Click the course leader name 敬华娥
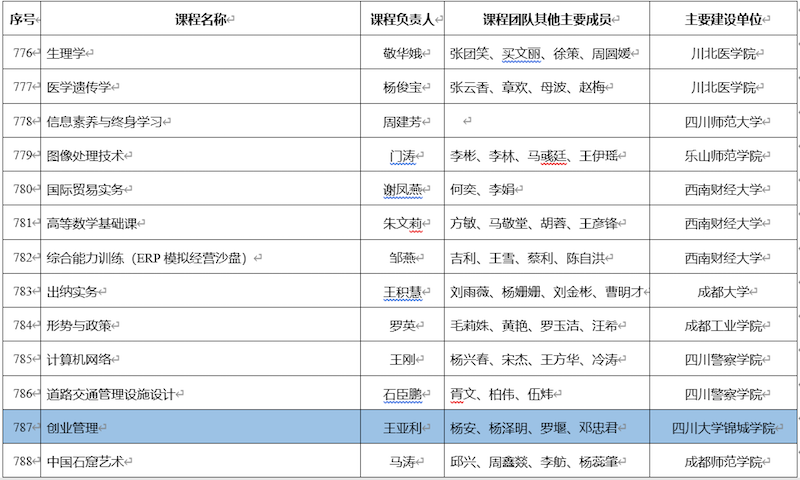800x480 pixels. point(402,53)
